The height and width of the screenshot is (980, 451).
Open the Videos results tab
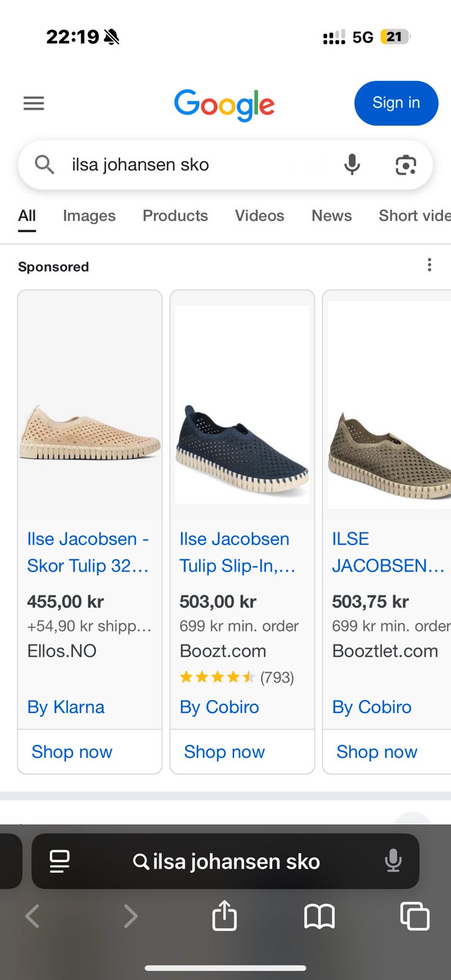259,216
